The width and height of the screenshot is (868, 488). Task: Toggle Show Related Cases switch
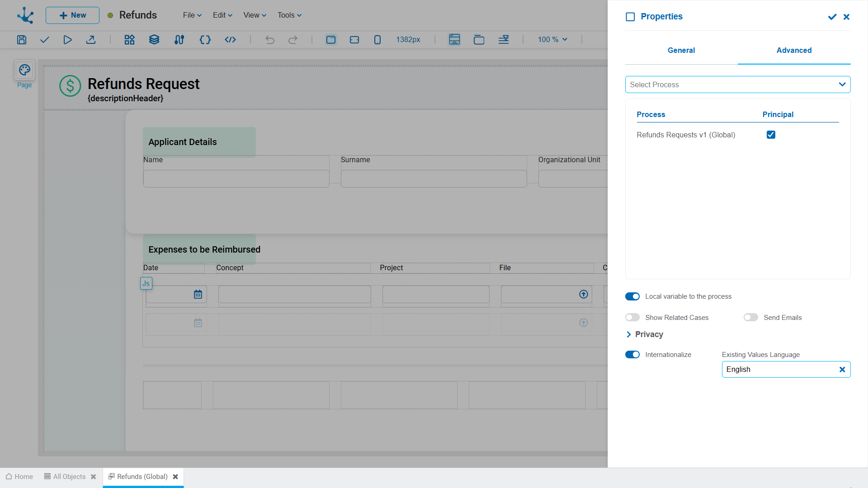point(632,317)
